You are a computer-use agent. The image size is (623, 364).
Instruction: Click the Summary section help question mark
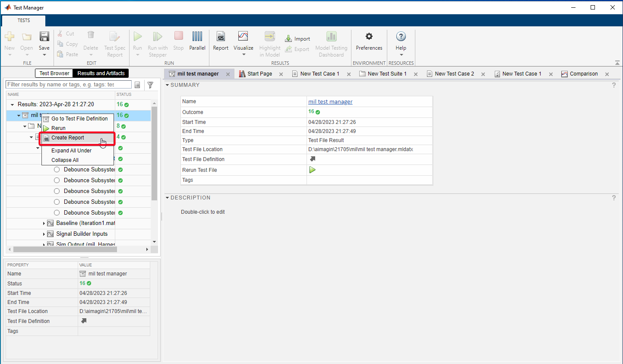pos(614,85)
